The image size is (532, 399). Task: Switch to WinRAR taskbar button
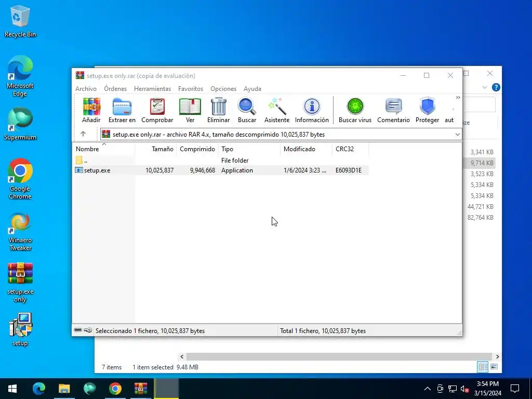tap(140, 389)
